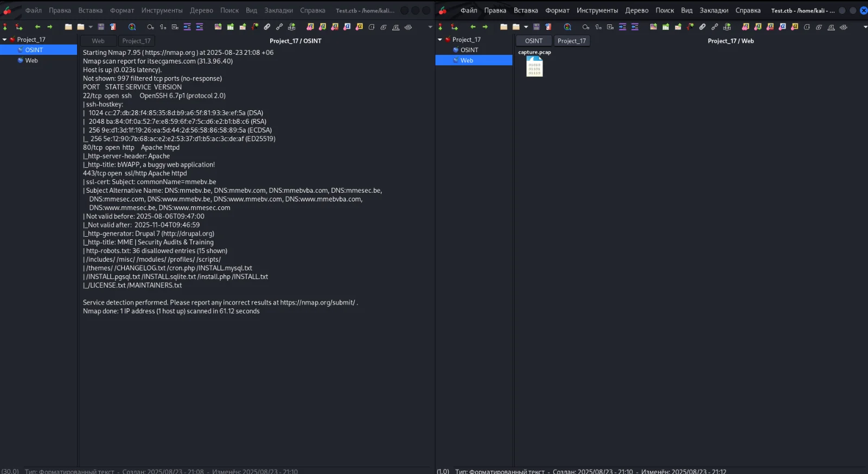Switch to Web recent-node tab in left window
868x474 pixels.
pos(98,41)
